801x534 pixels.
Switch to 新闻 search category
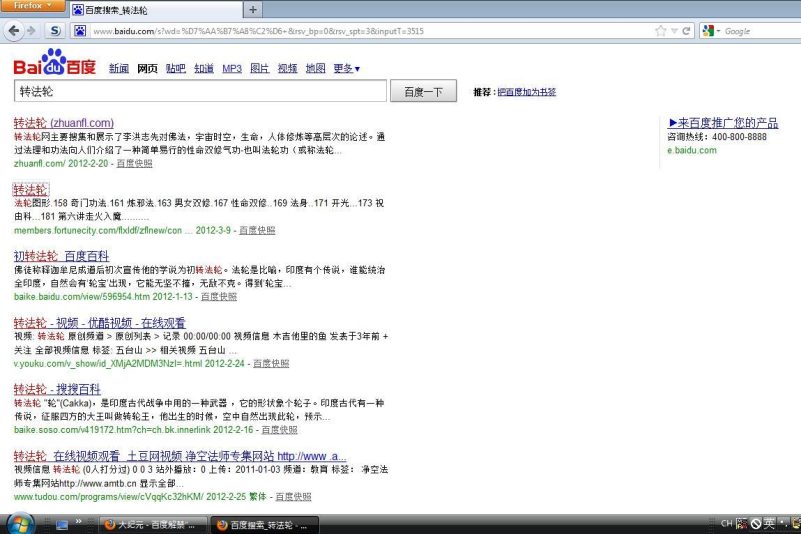119,68
